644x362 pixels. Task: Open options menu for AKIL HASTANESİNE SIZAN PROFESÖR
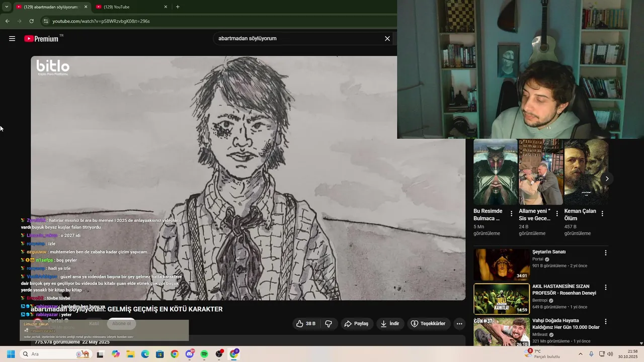click(606, 288)
